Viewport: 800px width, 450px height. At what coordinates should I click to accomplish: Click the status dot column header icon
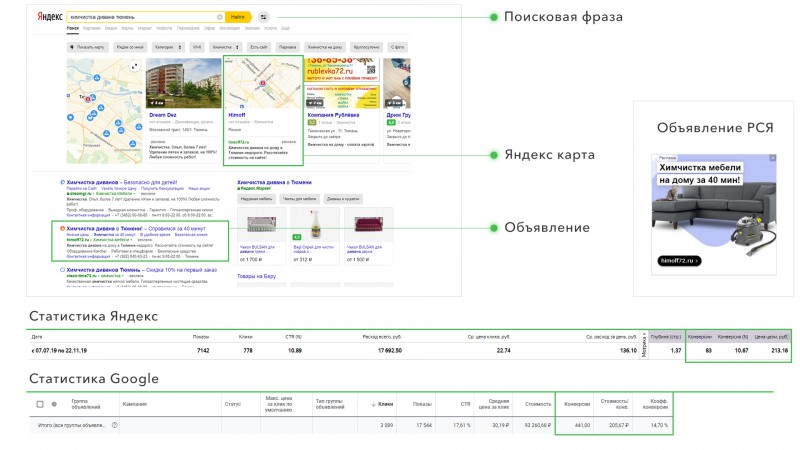[54, 404]
